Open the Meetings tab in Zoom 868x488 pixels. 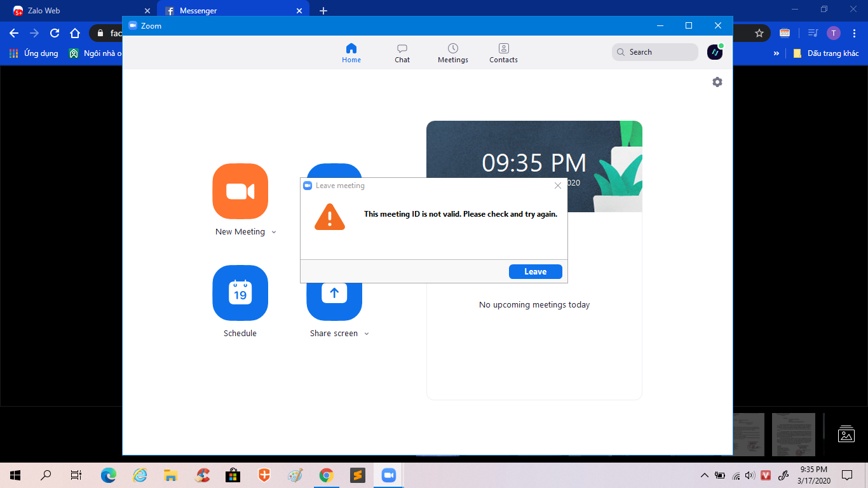pos(453,53)
